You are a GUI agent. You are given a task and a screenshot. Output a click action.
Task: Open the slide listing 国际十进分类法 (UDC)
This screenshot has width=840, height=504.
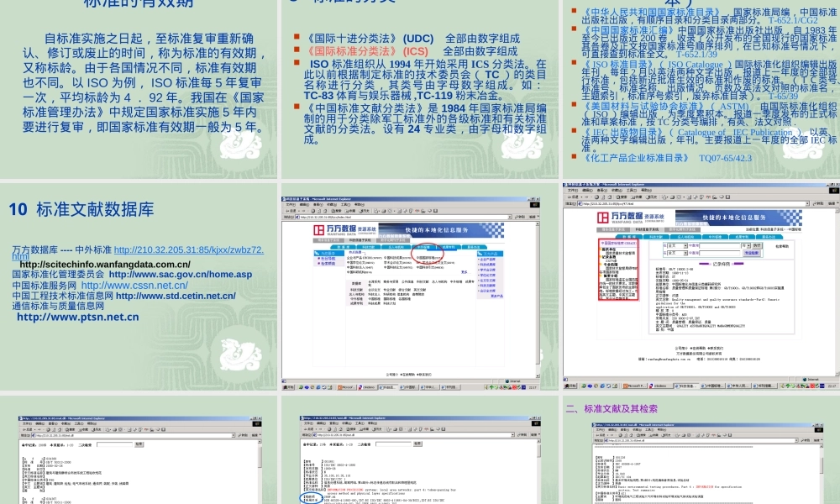point(419,88)
